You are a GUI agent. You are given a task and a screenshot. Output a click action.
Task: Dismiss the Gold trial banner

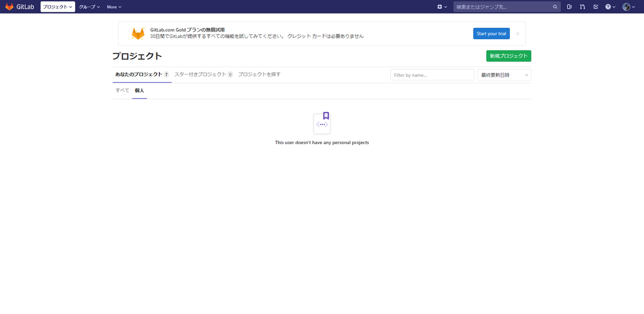click(517, 33)
